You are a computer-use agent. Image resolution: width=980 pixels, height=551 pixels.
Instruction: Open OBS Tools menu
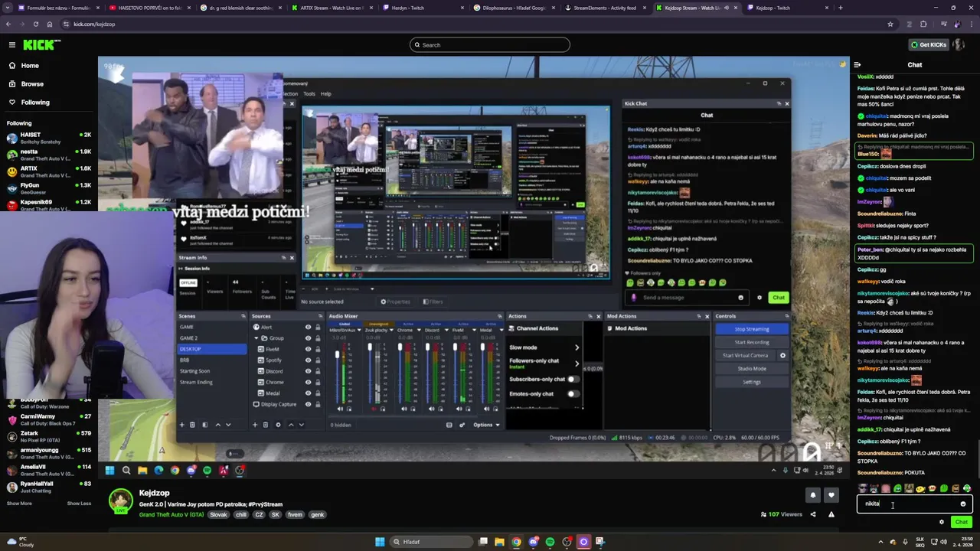click(x=309, y=93)
